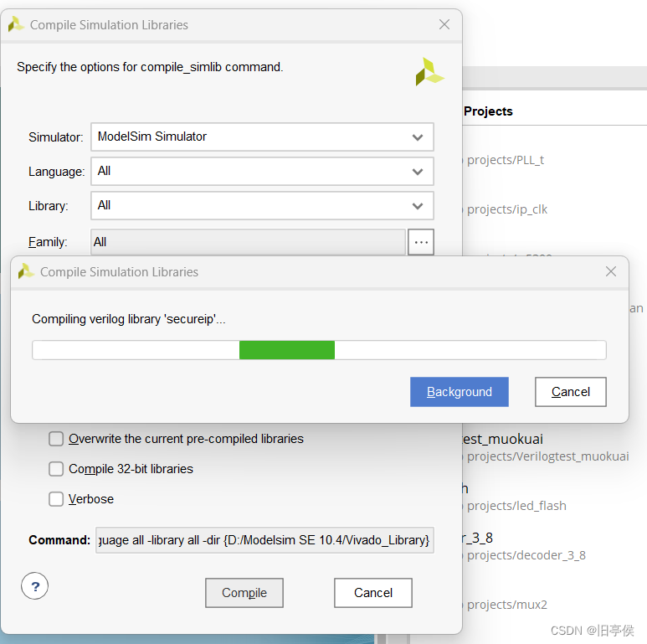The height and width of the screenshot is (644, 647).
Task: Click the 'Compiling verilog library' status text
Action: (x=129, y=319)
